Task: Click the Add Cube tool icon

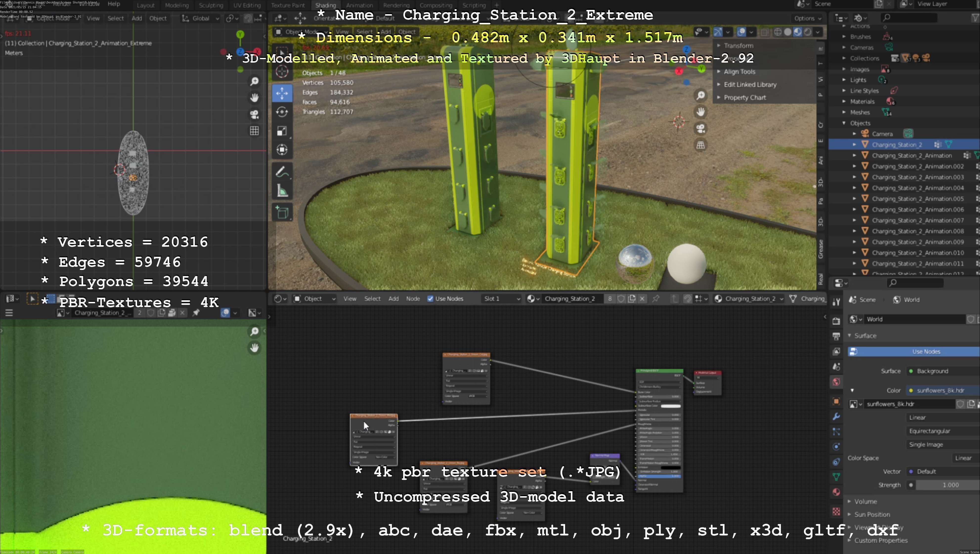Action: (282, 213)
